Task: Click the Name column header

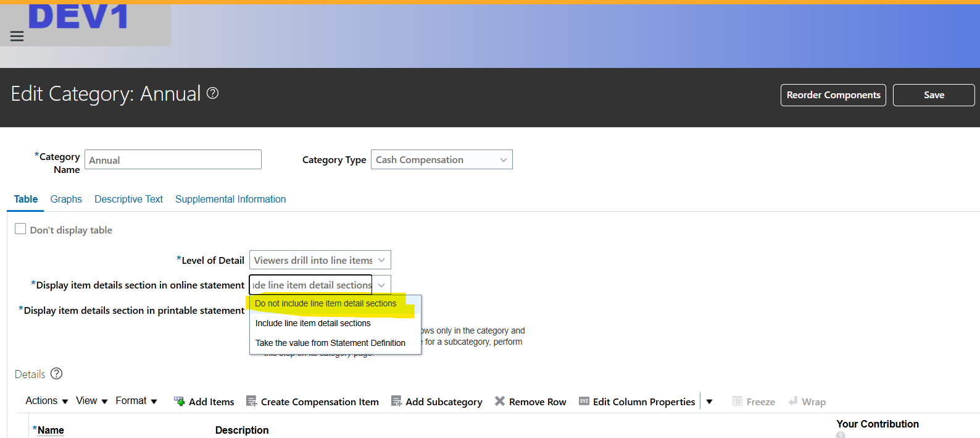Action: pyautogui.click(x=51, y=430)
